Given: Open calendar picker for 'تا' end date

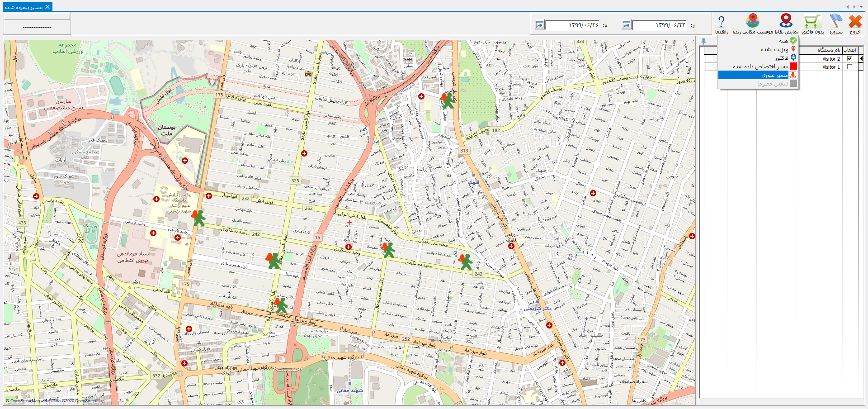Looking at the screenshot, I should pyautogui.click(x=539, y=25).
